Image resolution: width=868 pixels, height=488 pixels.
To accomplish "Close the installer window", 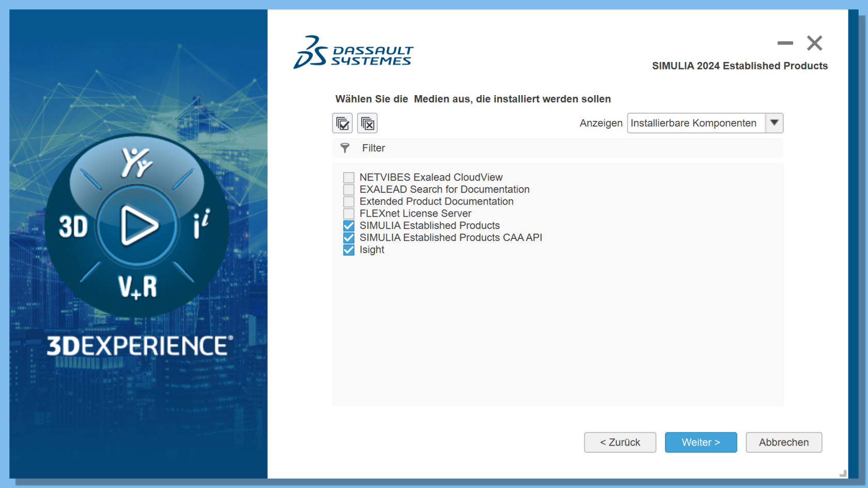I will 815,43.
